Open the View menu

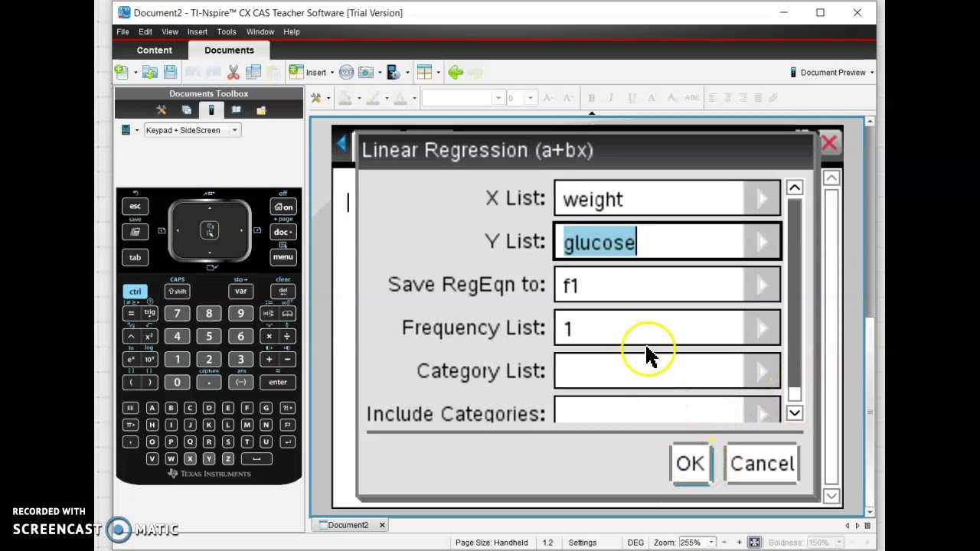click(x=170, y=31)
